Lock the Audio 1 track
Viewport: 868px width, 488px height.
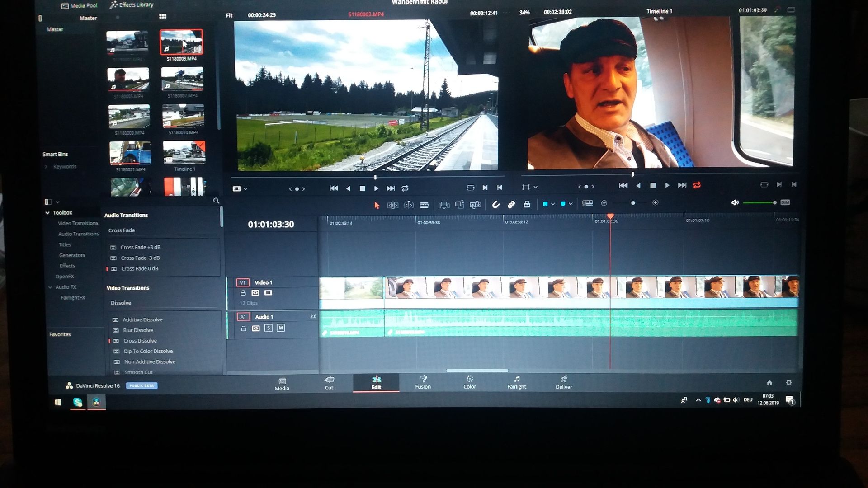244,328
